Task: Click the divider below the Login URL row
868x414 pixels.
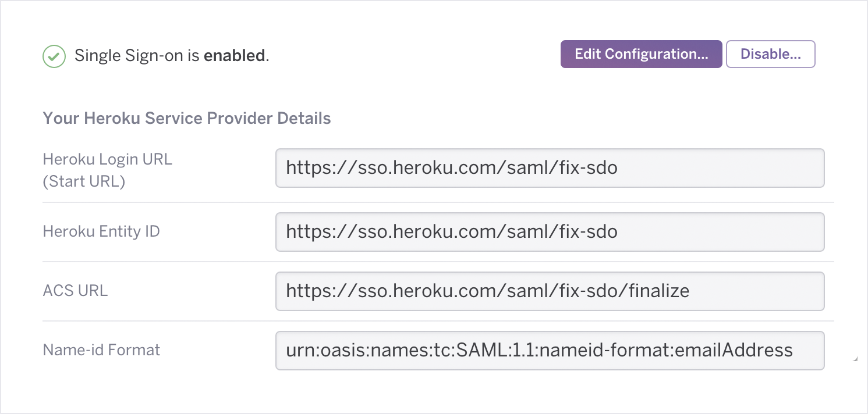Action: coord(434,202)
